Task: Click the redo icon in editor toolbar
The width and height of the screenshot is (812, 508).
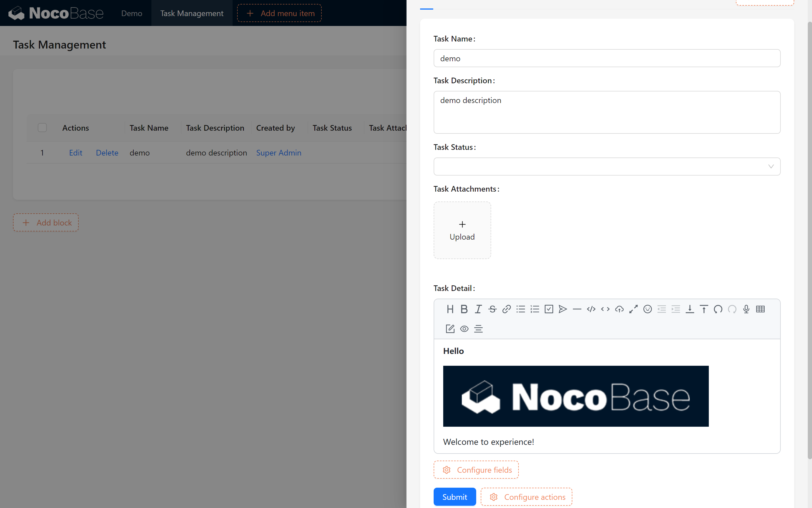Action: pyautogui.click(x=732, y=309)
